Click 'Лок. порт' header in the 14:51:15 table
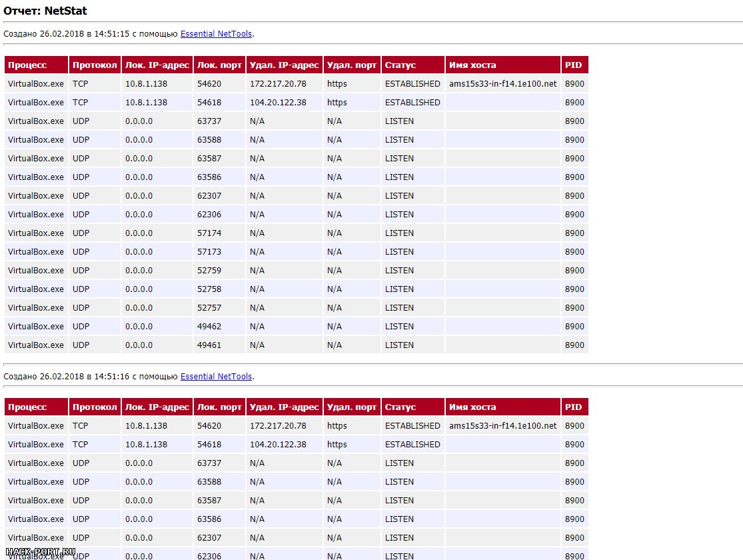Viewport: 743px width, 560px height. click(x=219, y=65)
